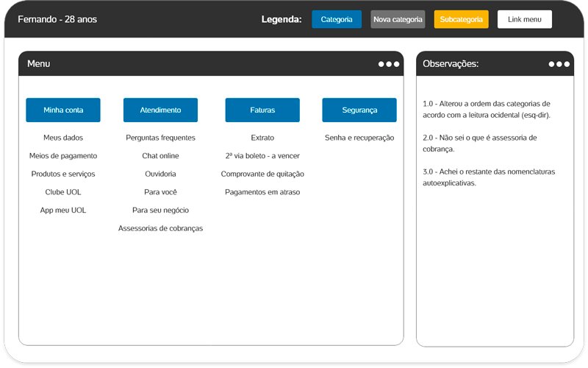Click the Clube UOL menu link

click(x=63, y=192)
